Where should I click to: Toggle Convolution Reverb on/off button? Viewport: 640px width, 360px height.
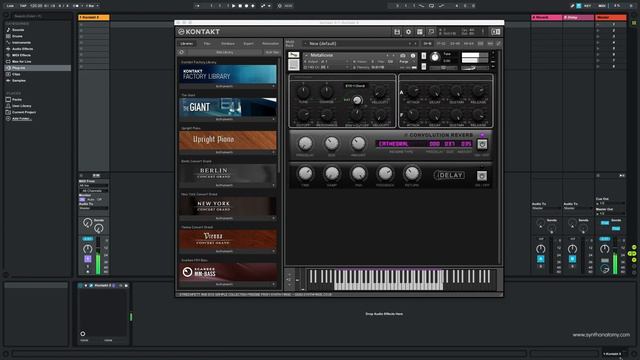[482, 144]
